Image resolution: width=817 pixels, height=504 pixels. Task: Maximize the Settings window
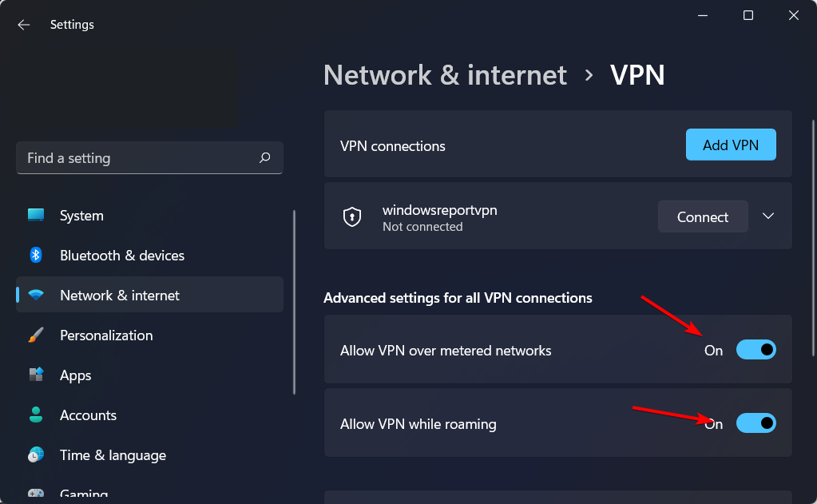click(x=748, y=16)
